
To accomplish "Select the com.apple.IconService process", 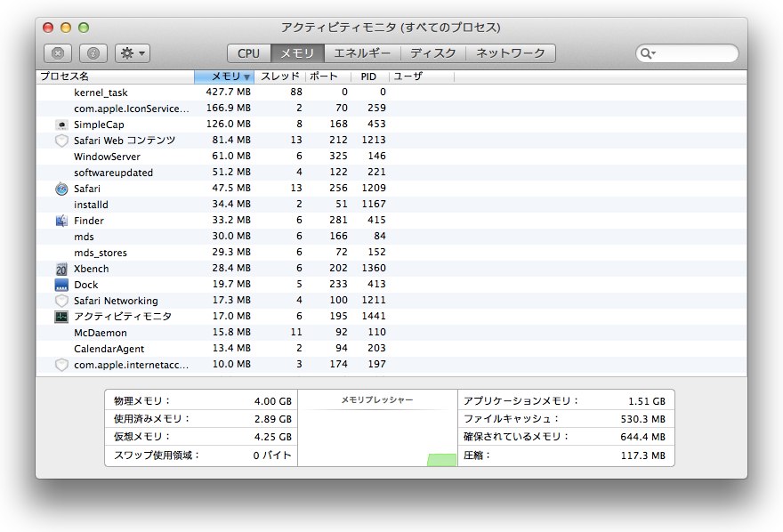I will pos(391,109).
